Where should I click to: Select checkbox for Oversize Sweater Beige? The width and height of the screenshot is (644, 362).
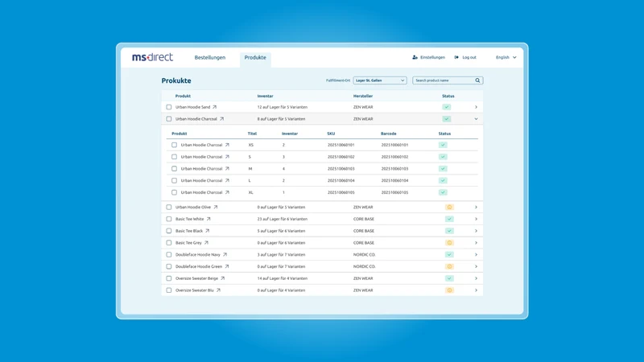click(x=169, y=278)
